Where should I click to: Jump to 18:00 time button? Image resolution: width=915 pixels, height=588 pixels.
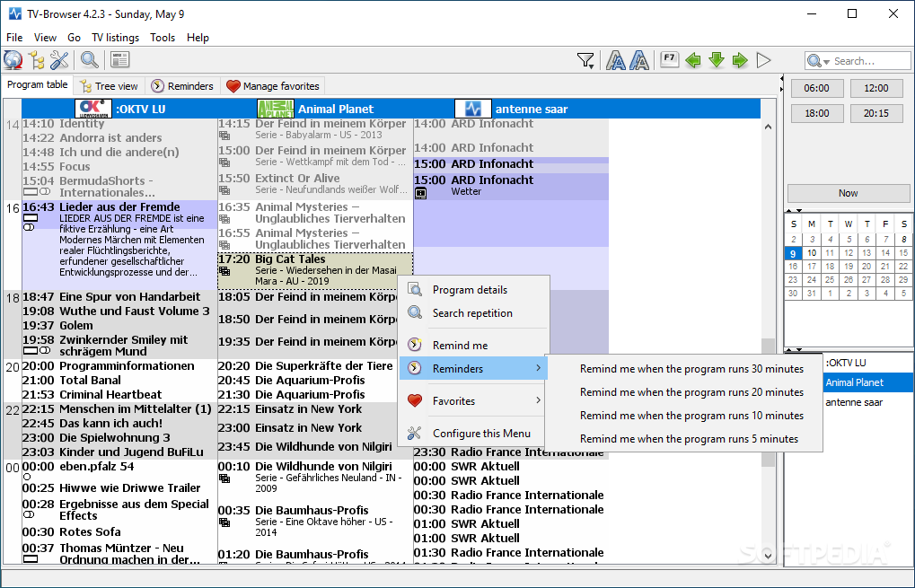click(x=816, y=113)
